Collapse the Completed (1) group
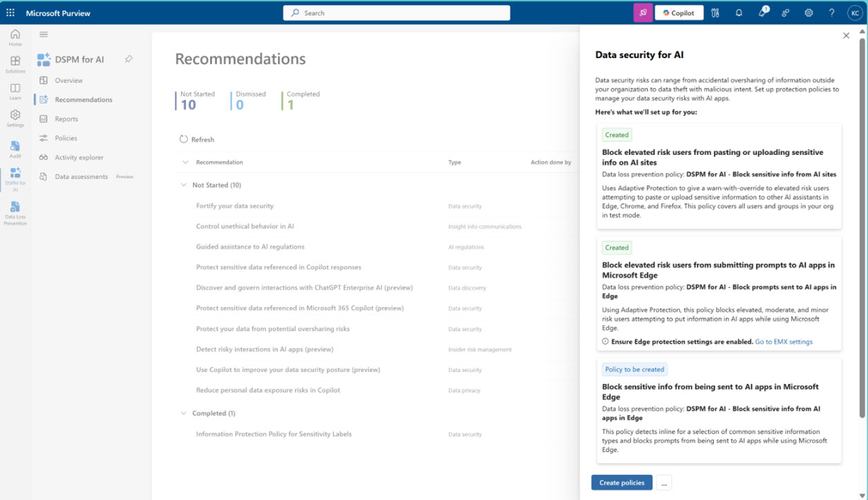Image resolution: width=868 pixels, height=500 pixels. (184, 414)
